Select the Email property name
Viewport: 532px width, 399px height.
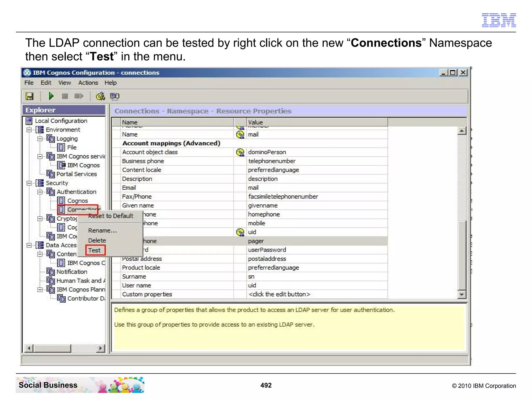[129, 188]
